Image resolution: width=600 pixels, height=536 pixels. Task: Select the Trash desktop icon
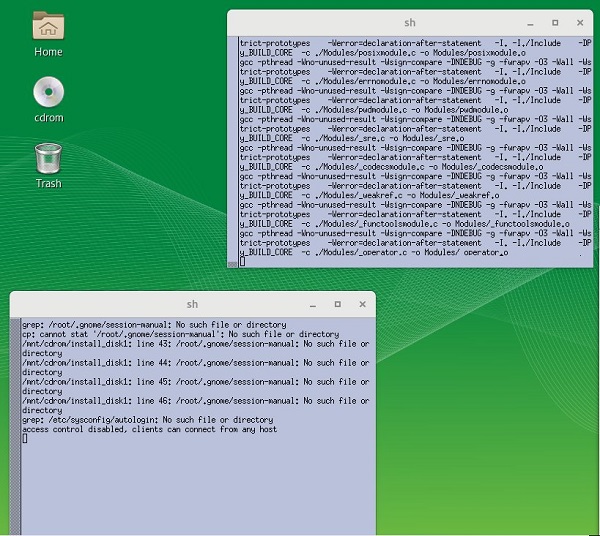[47, 158]
